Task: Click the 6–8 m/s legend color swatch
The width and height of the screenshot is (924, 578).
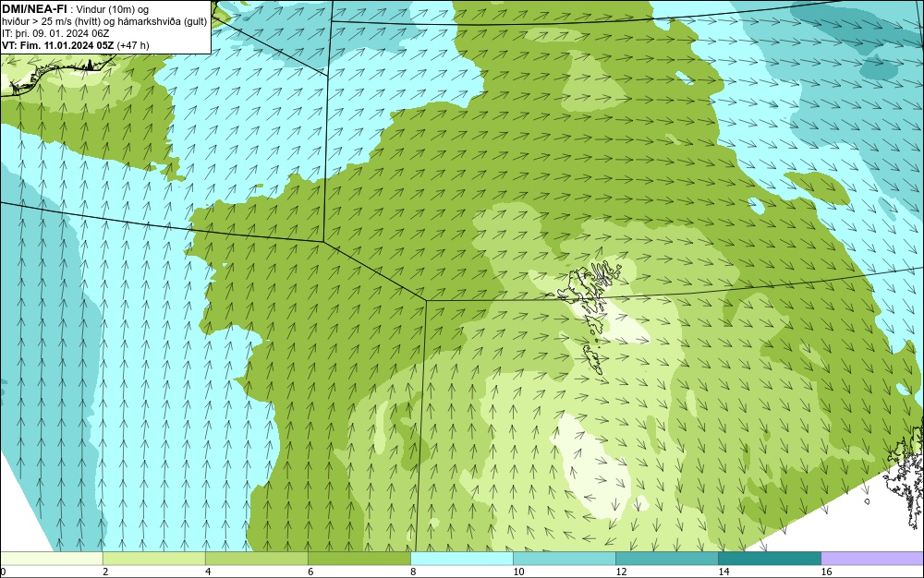Action: [359, 558]
